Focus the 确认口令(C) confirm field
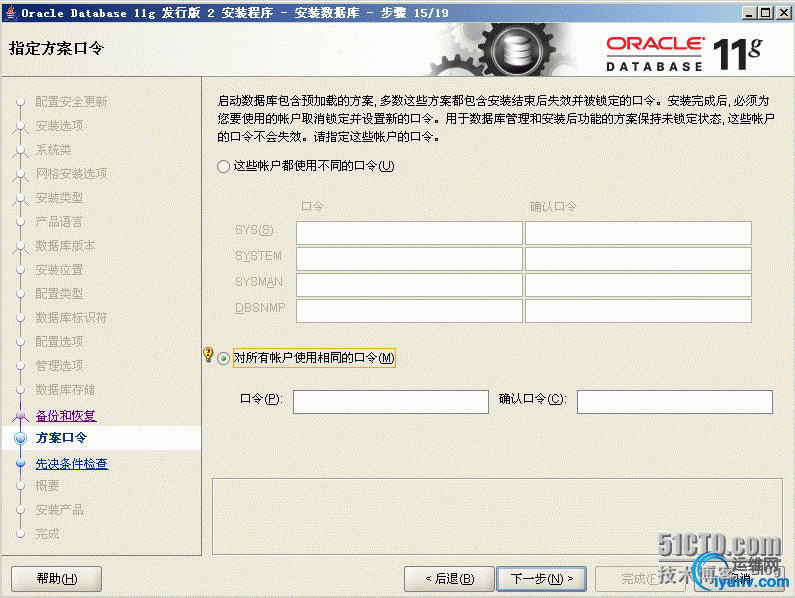 pos(675,402)
